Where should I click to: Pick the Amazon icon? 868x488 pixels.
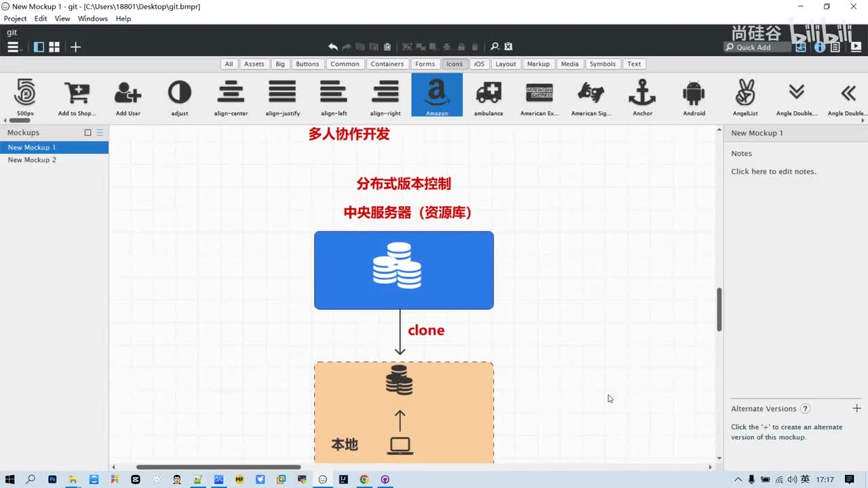437,96
